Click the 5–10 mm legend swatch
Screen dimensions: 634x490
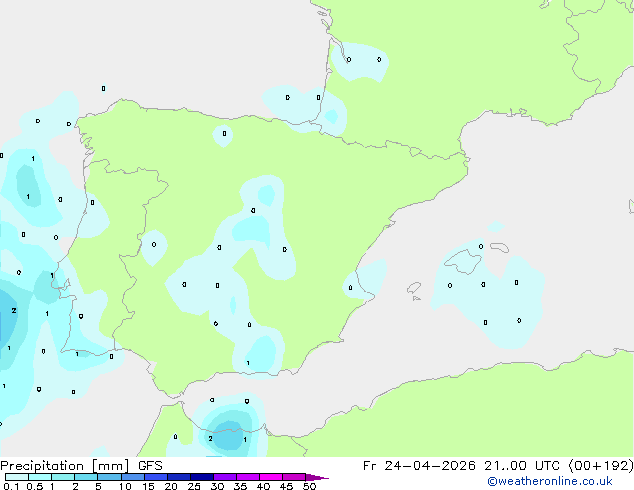109,477
